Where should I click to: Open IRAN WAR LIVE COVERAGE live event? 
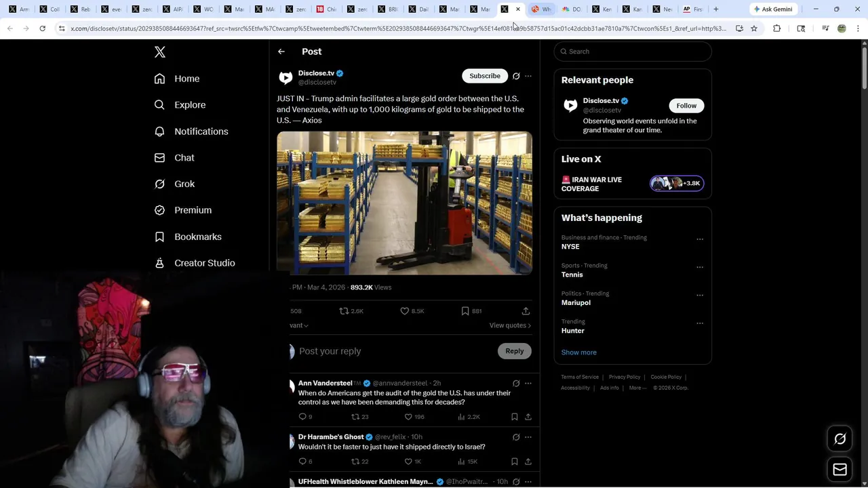click(633, 184)
